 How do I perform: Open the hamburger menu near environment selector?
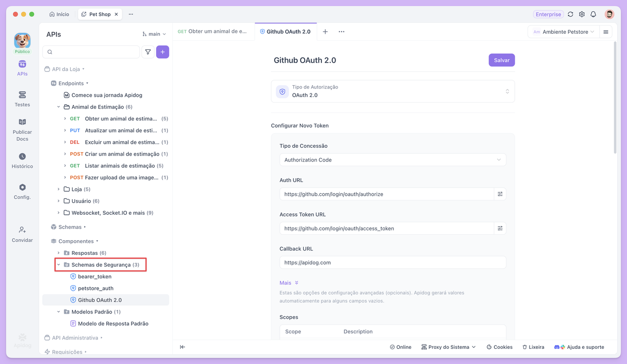coord(606,32)
